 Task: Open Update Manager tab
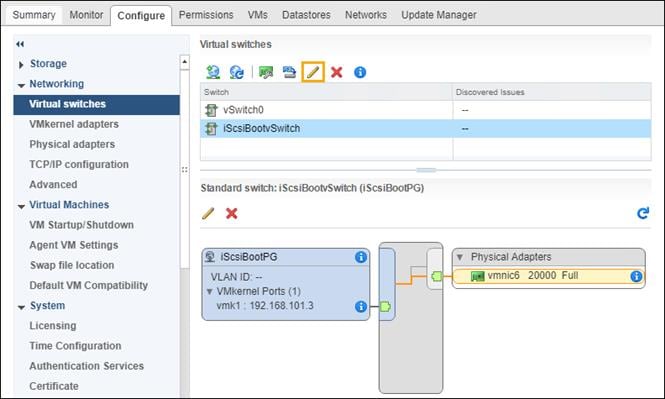[x=439, y=15]
